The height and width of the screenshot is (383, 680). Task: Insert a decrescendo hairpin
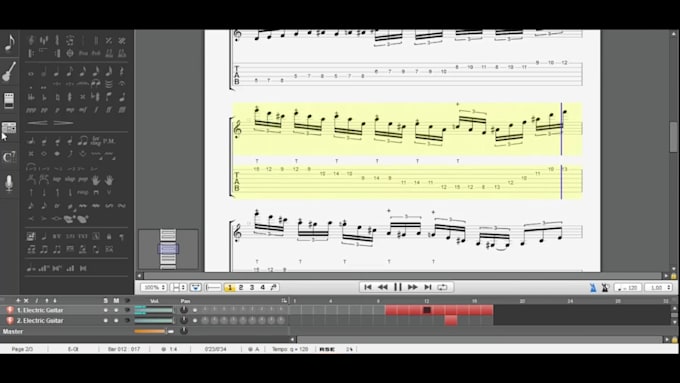coord(63,123)
